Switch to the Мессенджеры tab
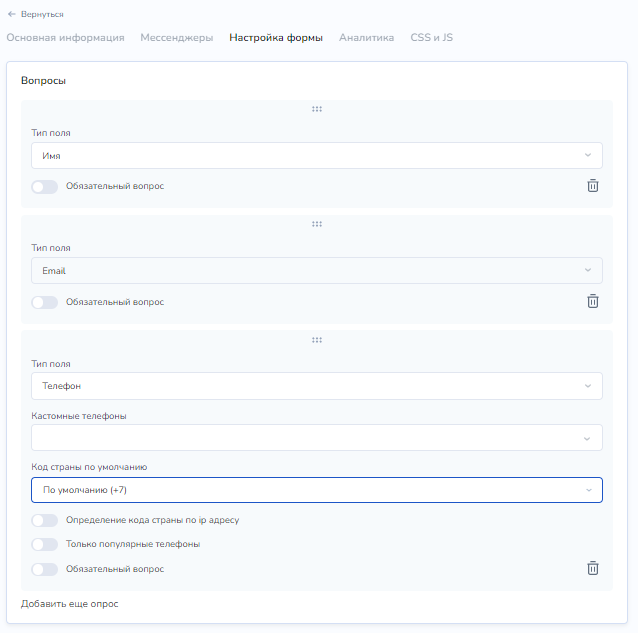The width and height of the screenshot is (638, 633). (x=177, y=37)
